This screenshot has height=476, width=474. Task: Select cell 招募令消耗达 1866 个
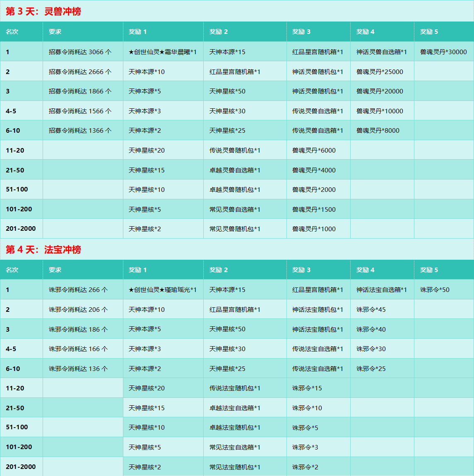point(80,91)
